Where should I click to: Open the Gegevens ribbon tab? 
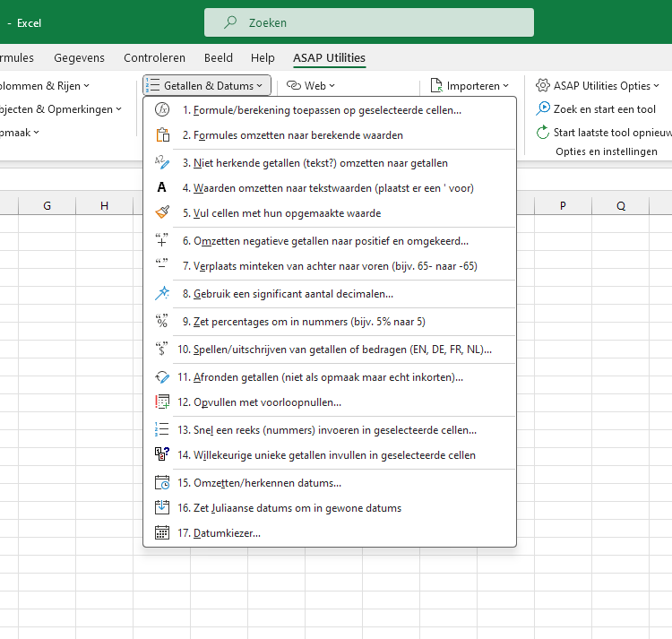tap(79, 57)
